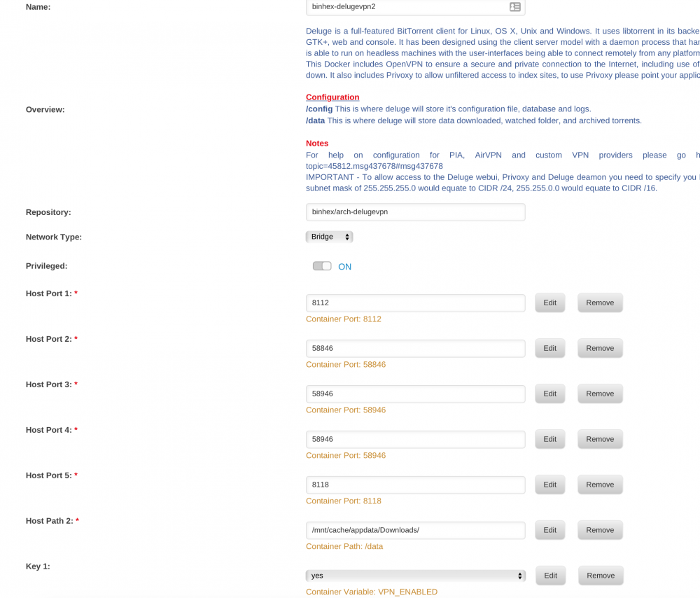Toggle the Privileged switch
This screenshot has width=700, height=598.
click(x=322, y=266)
